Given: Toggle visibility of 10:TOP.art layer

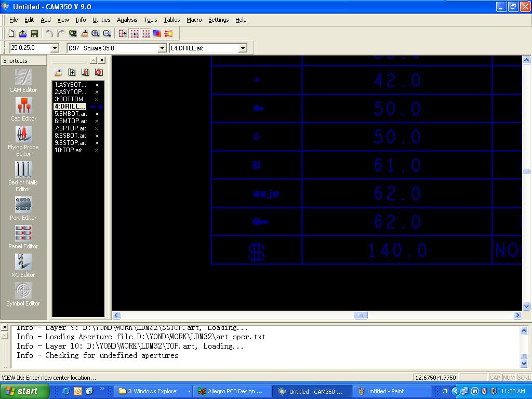Looking at the screenshot, I should (x=97, y=150).
